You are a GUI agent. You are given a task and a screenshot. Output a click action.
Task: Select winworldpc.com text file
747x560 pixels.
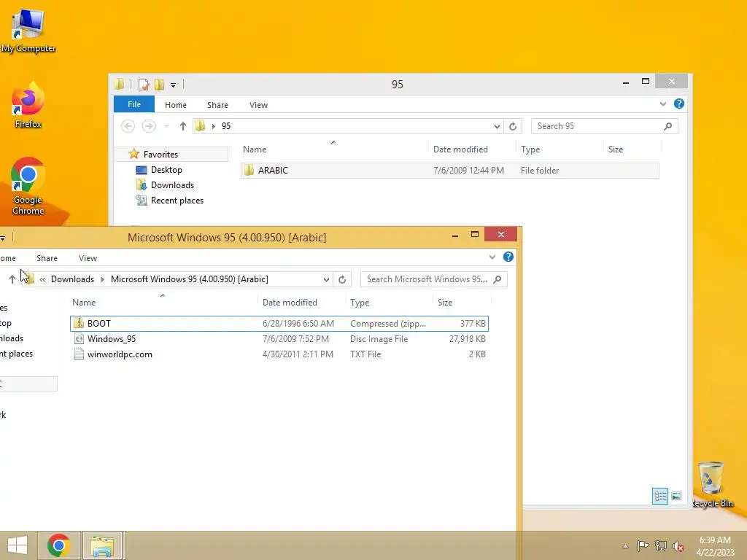tap(279, 354)
